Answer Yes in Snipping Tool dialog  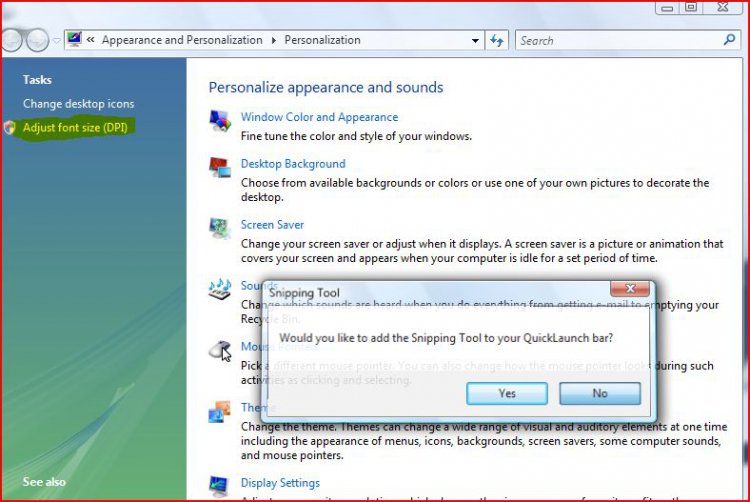point(507,393)
